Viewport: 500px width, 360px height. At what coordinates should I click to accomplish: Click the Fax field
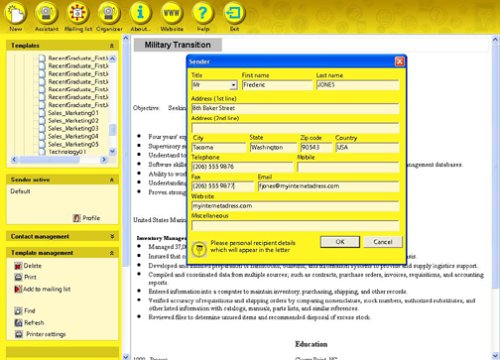click(223, 186)
